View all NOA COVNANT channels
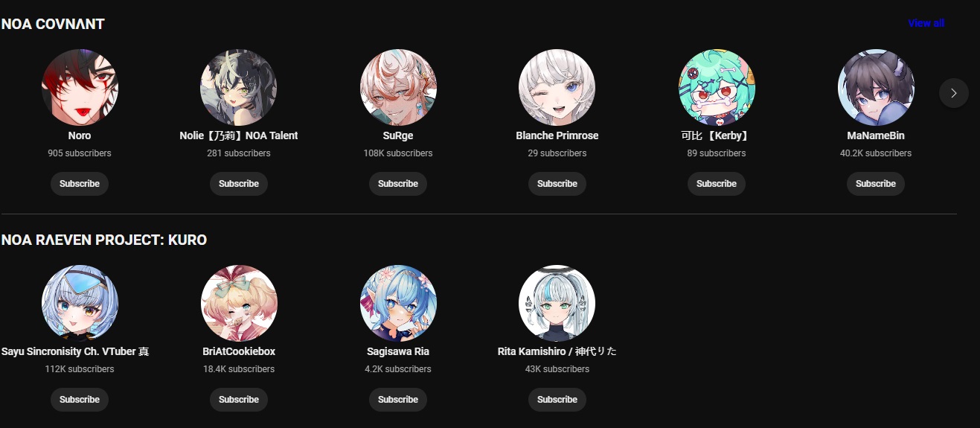 [x=926, y=23]
